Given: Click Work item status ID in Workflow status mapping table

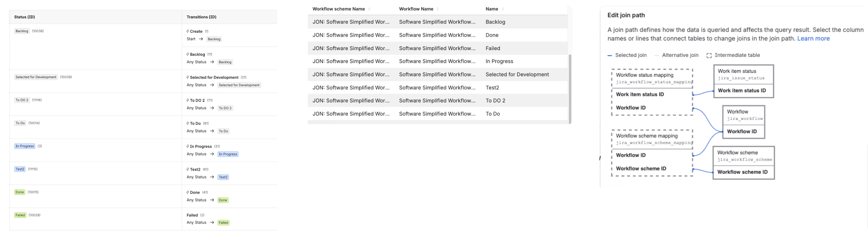Looking at the screenshot, I should click(640, 95).
